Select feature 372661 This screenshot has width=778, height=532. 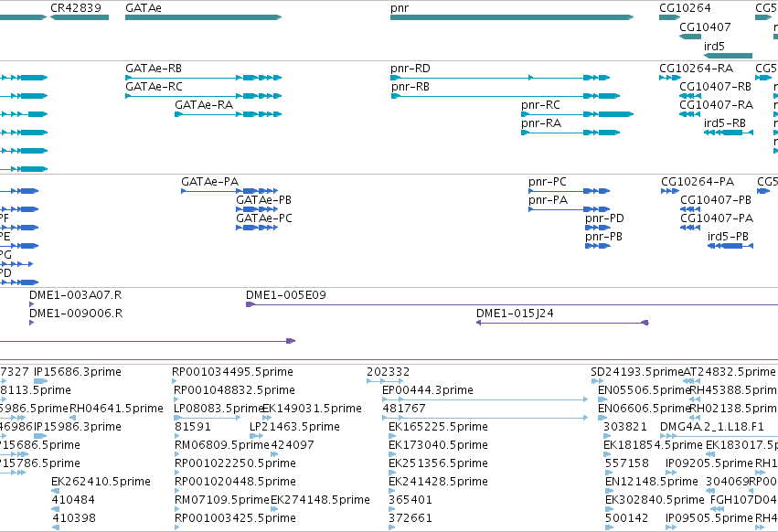(410, 518)
